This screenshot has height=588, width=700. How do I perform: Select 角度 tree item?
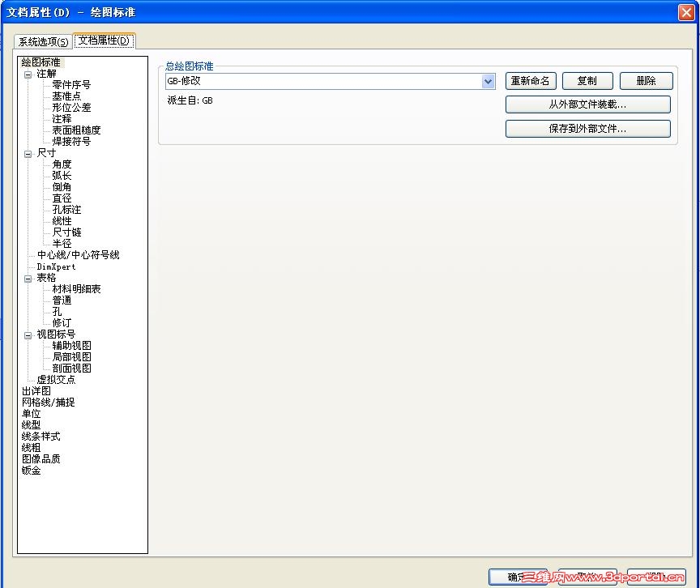[62, 164]
